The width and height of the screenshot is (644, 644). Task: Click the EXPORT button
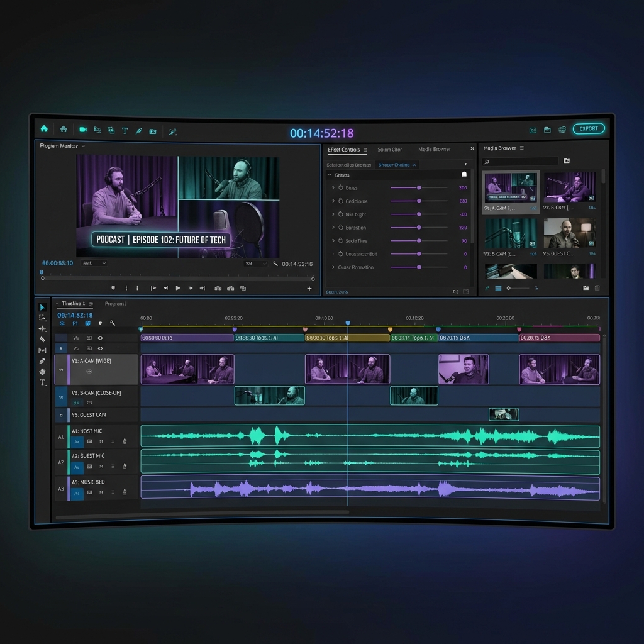pyautogui.click(x=589, y=129)
